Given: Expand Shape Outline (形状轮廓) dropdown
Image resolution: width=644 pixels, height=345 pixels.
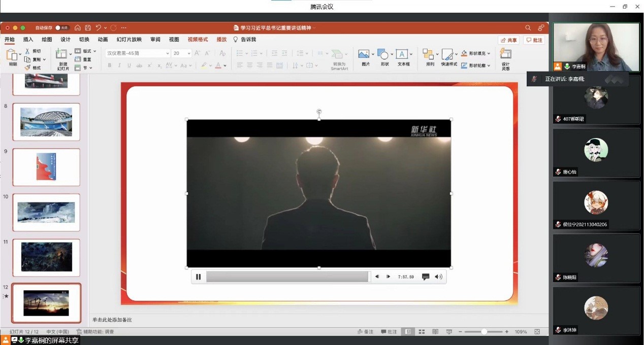Looking at the screenshot, I should pos(489,65).
